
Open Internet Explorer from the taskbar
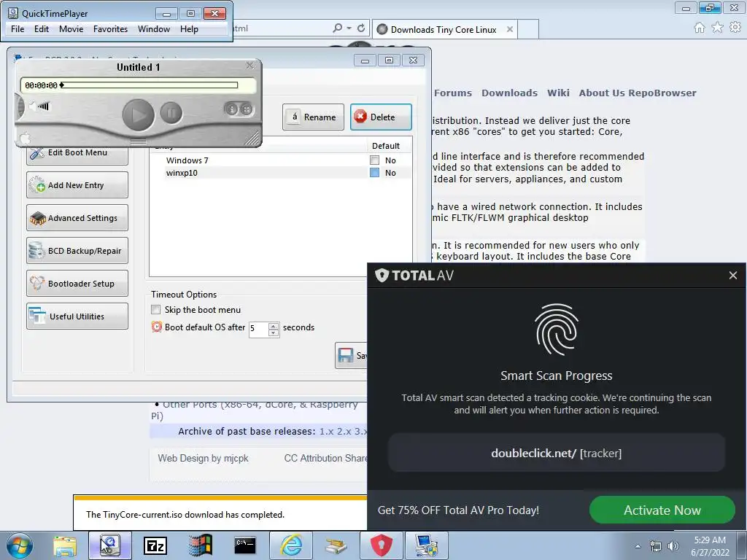pyautogui.click(x=291, y=545)
